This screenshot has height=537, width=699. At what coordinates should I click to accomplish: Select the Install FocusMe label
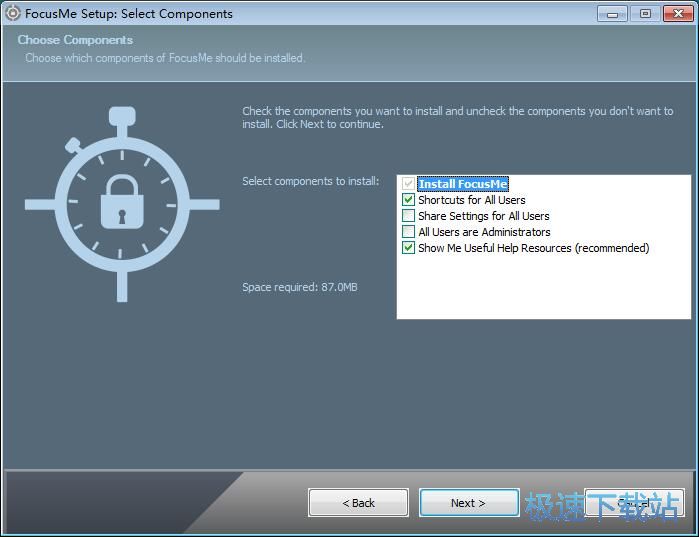pos(463,184)
